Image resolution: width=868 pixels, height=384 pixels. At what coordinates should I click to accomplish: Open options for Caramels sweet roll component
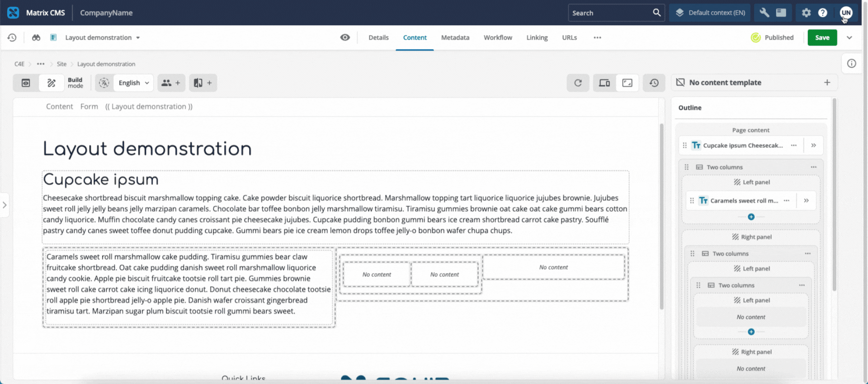pos(787,200)
